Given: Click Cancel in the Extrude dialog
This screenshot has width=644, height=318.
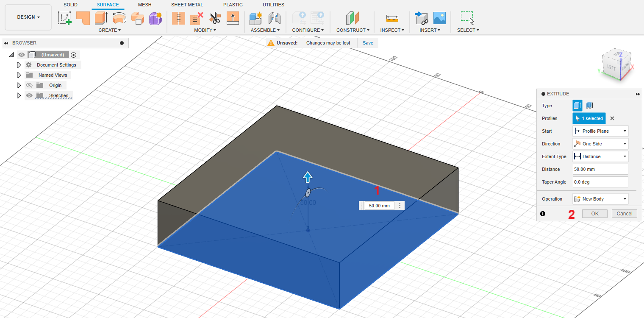Looking at the screenshot, I should (625, 214).
